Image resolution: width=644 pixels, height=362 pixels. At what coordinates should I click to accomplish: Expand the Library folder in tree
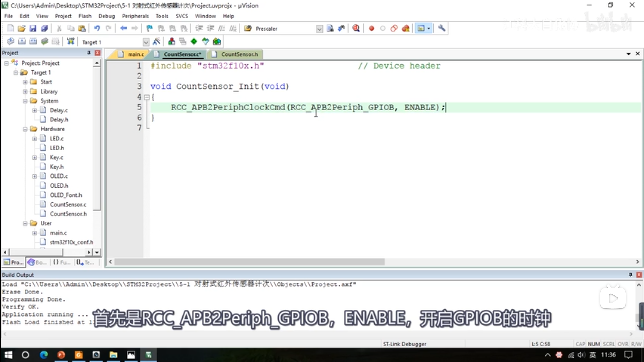[x=25, y=92]
